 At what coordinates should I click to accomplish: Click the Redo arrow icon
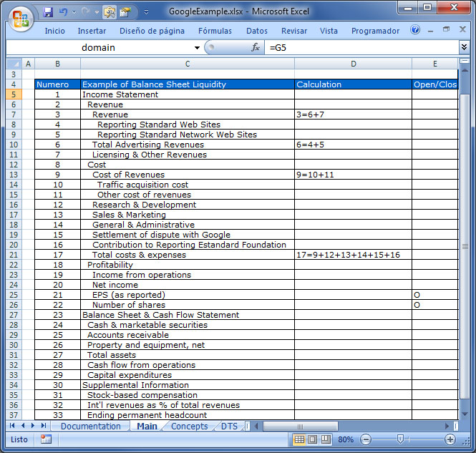click(x=86, y=12)
